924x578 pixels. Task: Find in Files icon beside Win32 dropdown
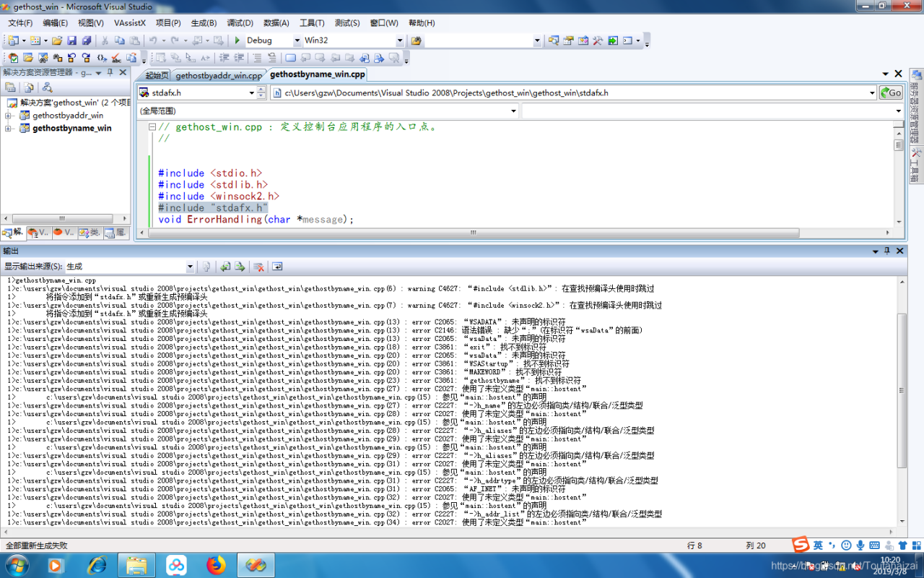point(416,40)
